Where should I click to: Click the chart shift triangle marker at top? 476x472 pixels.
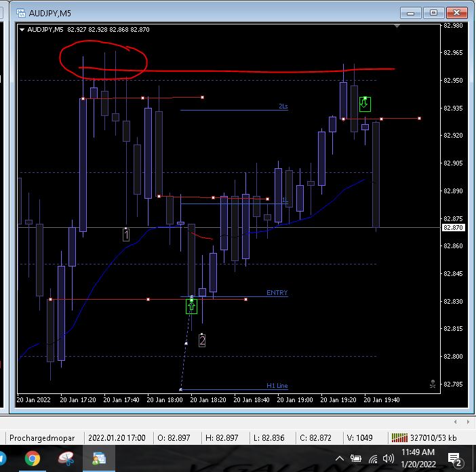pyautogui.click(x=397, y=26)
